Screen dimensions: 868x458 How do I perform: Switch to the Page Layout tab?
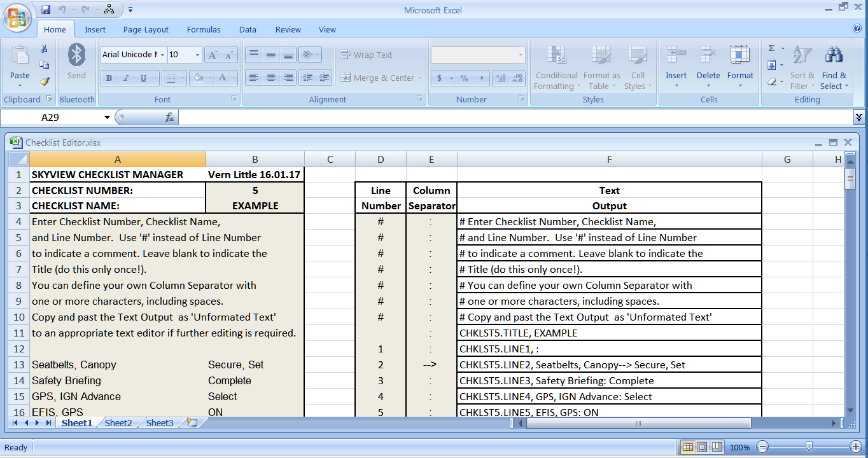tap(146, 29)
